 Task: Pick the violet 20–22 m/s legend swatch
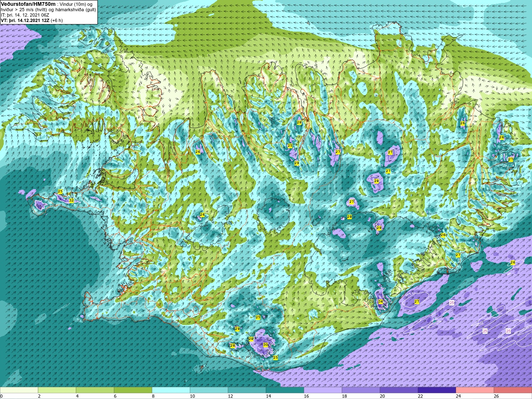(x=399, y=390)
